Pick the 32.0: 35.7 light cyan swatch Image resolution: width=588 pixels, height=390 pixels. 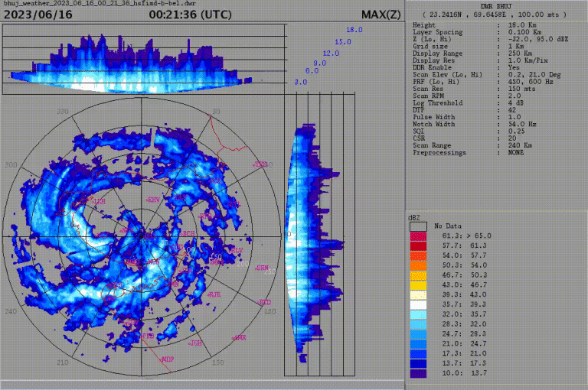click(418, 314)
